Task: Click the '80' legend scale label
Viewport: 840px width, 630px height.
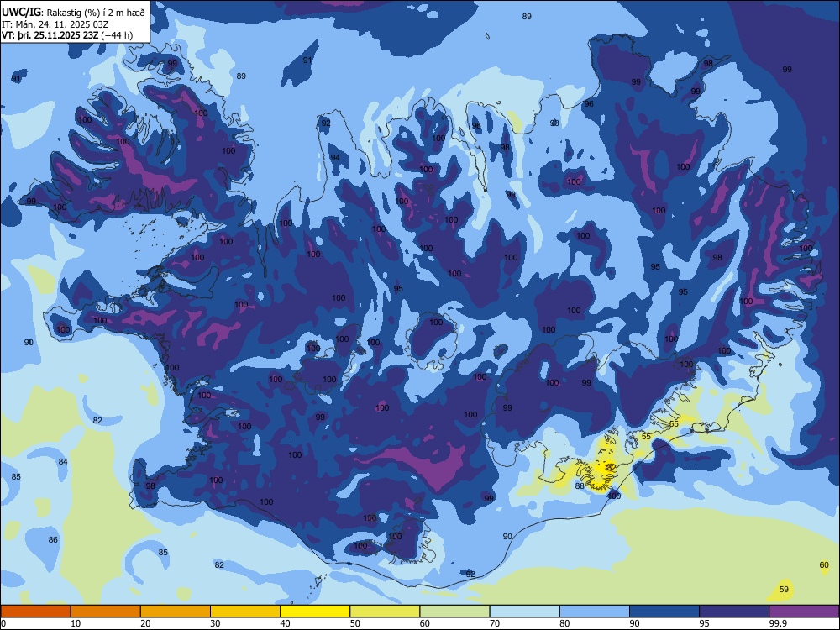Action: 564,623
